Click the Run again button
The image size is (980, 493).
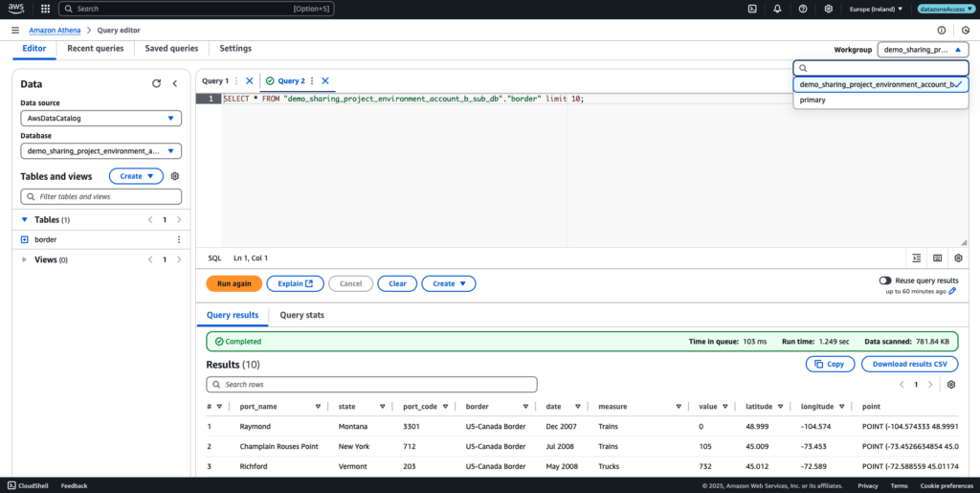pyautogui.click(x=234, y=283)
